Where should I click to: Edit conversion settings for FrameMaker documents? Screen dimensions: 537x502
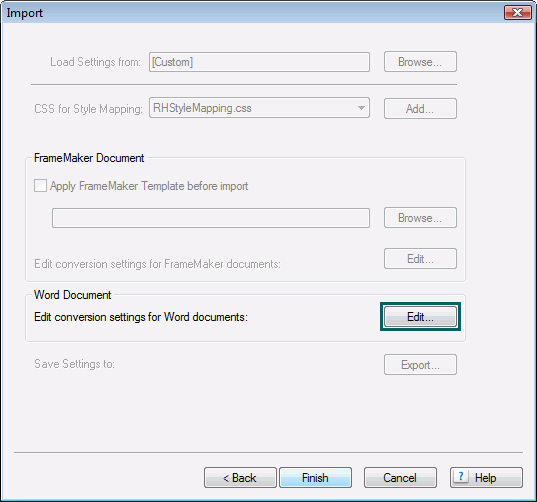tap(420, 259)
